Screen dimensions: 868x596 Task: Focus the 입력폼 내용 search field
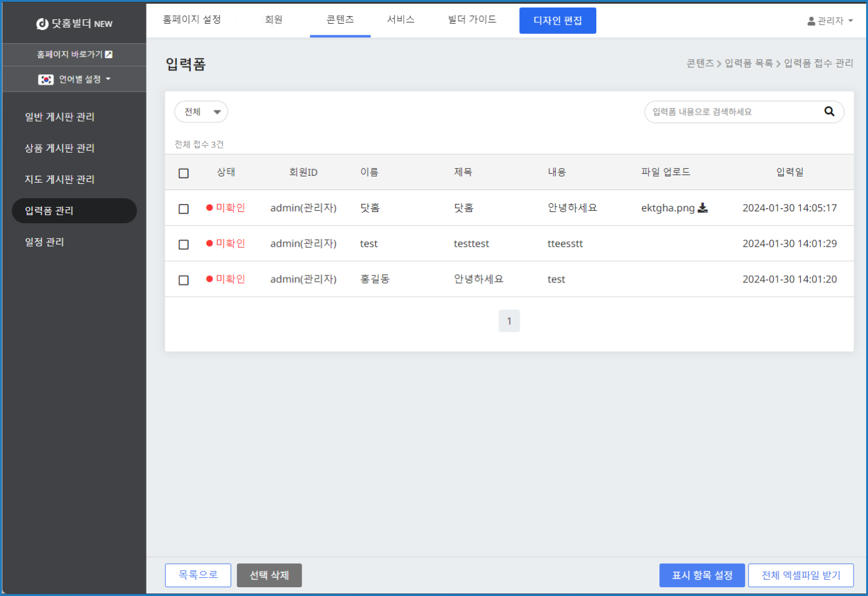pos(732,112)
